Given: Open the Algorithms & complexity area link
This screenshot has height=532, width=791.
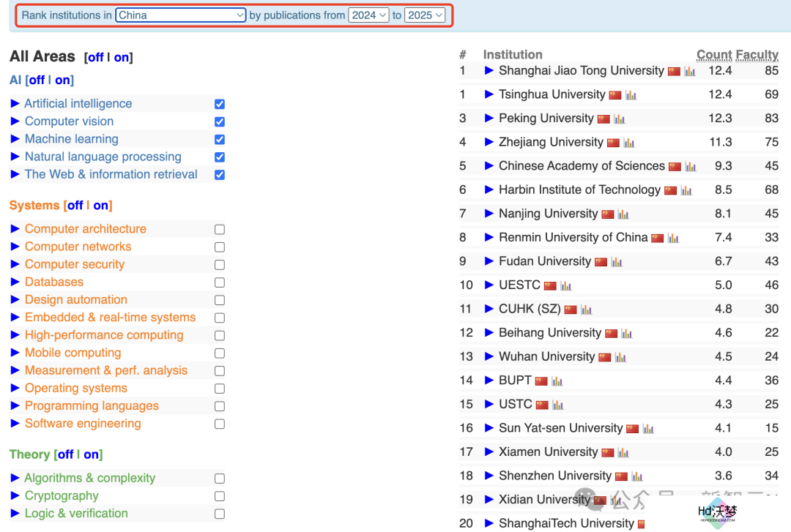Looking at the screenshot, I should tap(90, 478).
